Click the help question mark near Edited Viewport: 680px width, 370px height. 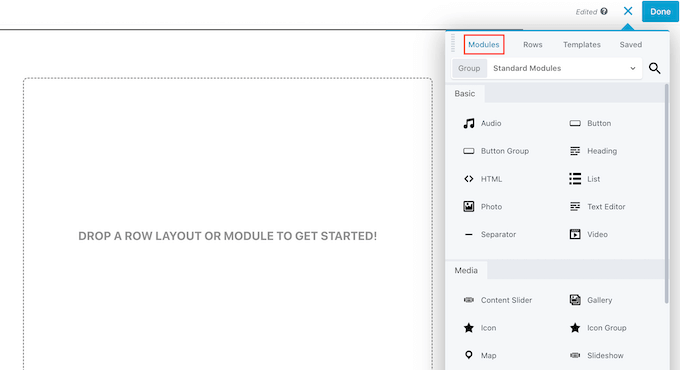(x=604, y=12)
